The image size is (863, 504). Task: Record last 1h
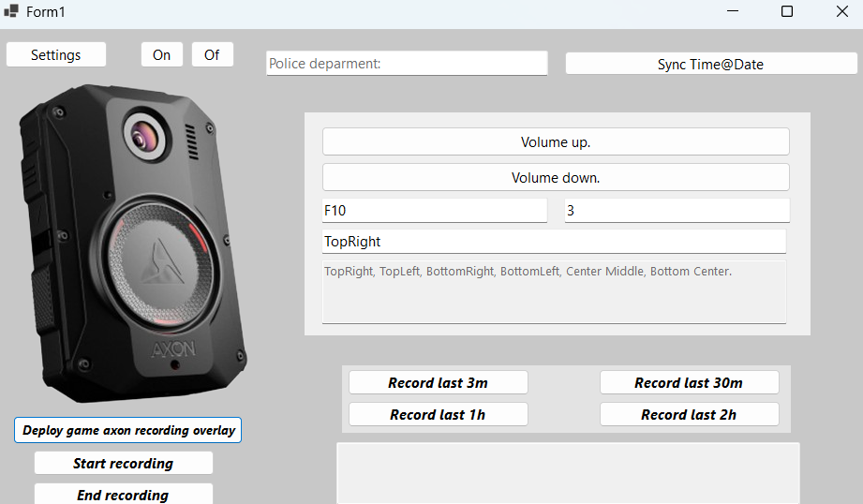(439, 414)
